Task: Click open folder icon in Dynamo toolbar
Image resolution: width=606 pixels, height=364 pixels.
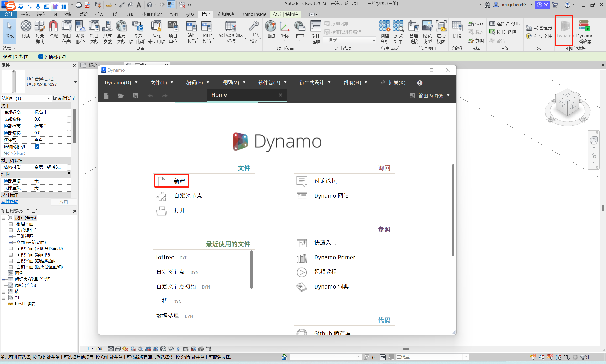Action: 120,96
